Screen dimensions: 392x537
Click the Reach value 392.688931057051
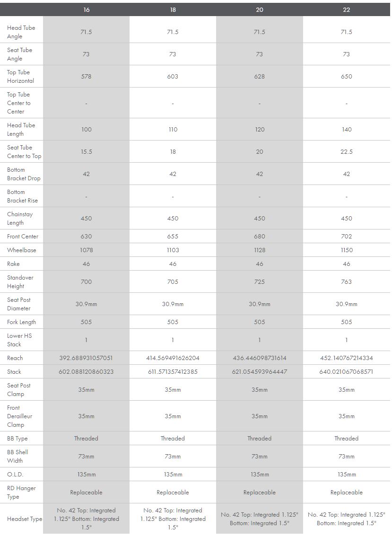pos(86,358)
